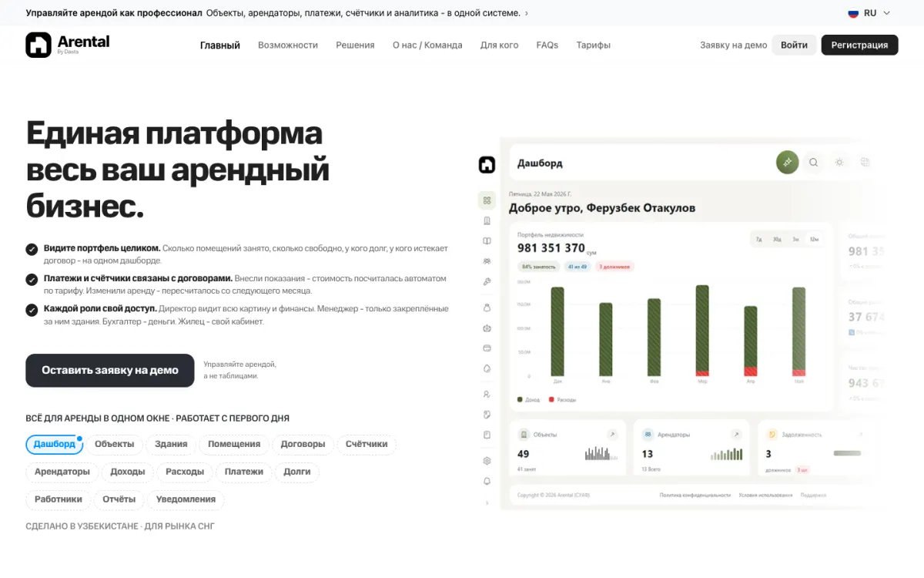Select the Договоры feature pill
Viewport: 924px width, 578px height.
303,445
